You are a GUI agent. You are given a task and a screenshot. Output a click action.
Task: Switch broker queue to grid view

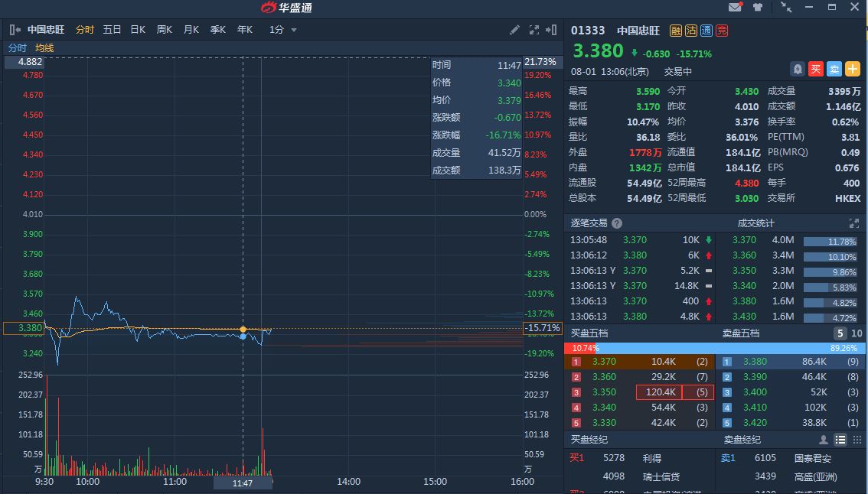click(857, 440)
